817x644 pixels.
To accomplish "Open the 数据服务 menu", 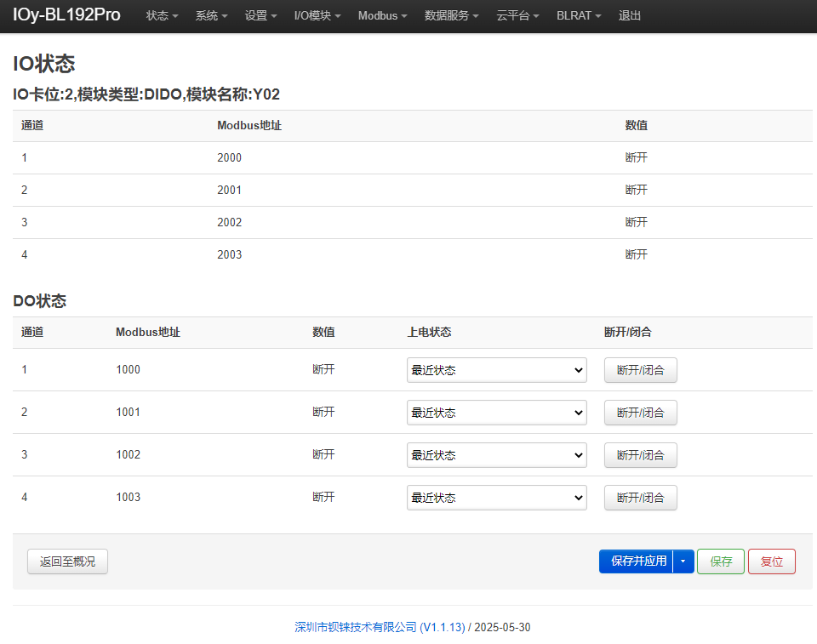I will pyautogui.click(x=451, y=15).
